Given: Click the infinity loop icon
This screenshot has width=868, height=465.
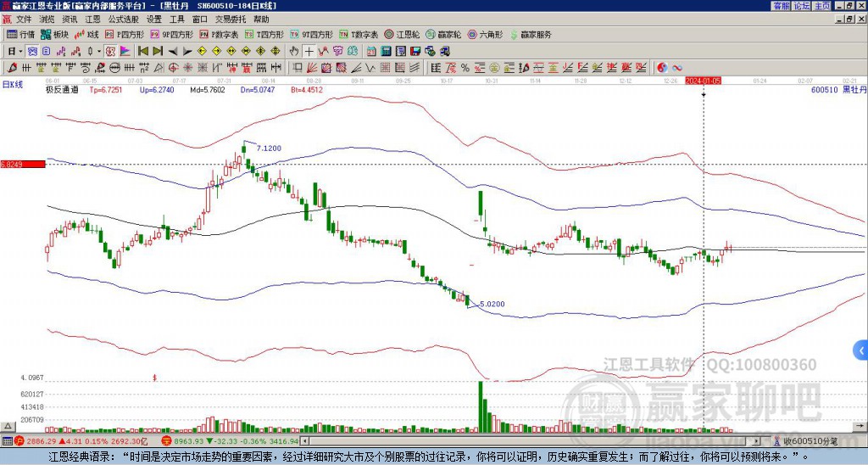Looking at the screenshot, I should coord(677,68).
